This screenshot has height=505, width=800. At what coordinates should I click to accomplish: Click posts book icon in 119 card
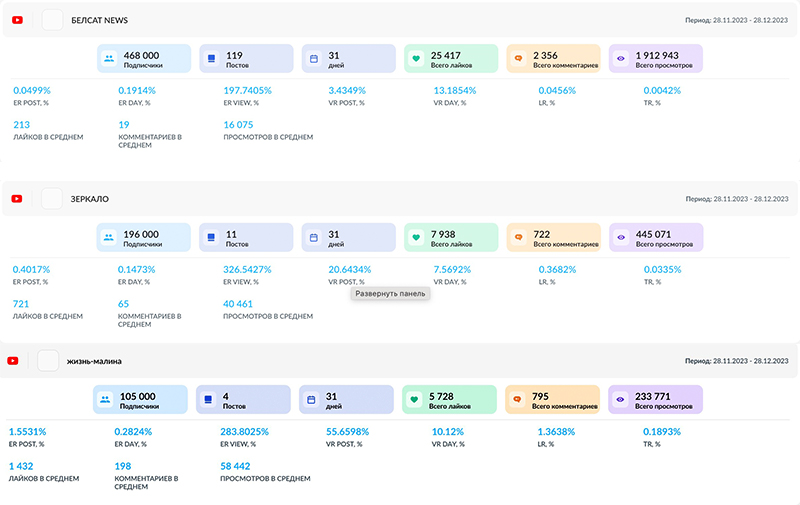tap(211, 59)
